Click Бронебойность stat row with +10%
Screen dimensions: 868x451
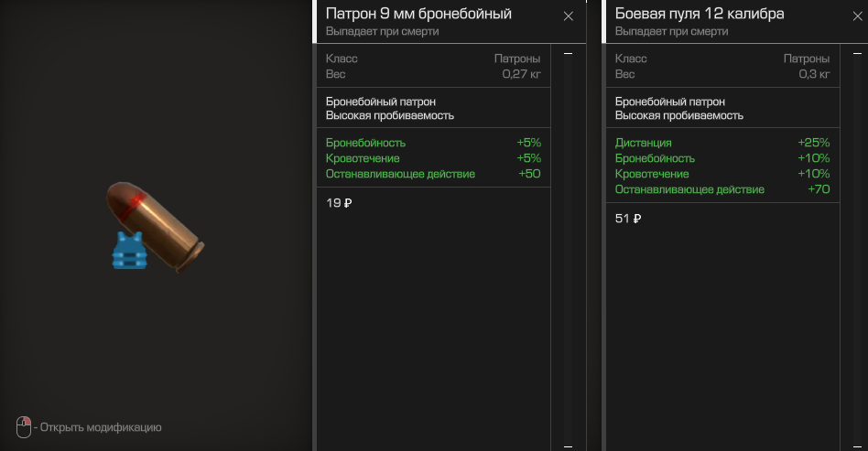722,158
